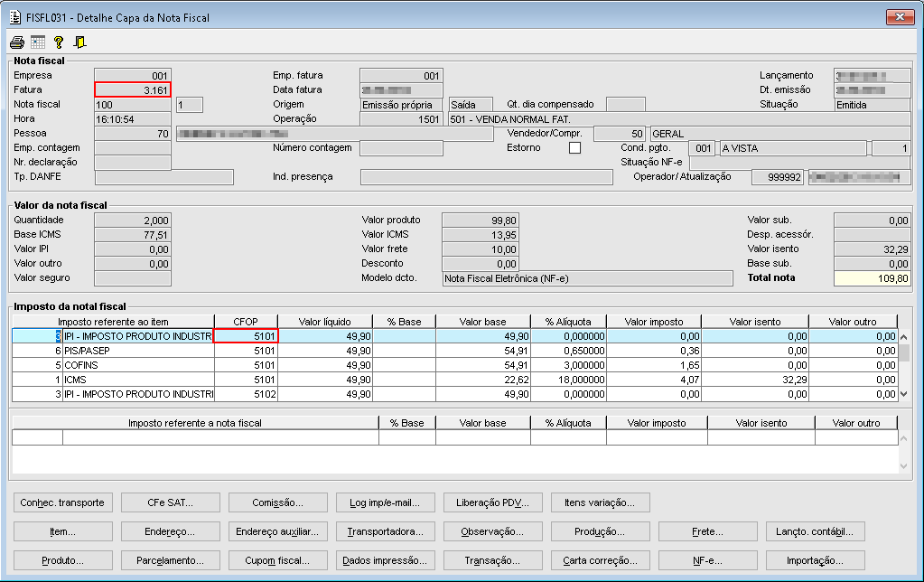This screenshot has width=924, height=582.
Task: Click the Valor imposto header in item grid
Action: [x=654, y=322]
